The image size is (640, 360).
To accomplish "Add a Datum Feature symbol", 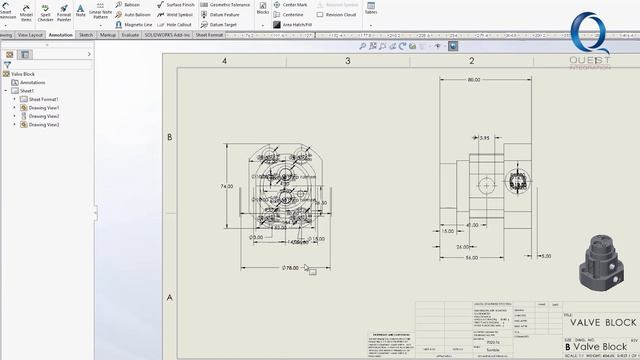I will coord(220,15).
